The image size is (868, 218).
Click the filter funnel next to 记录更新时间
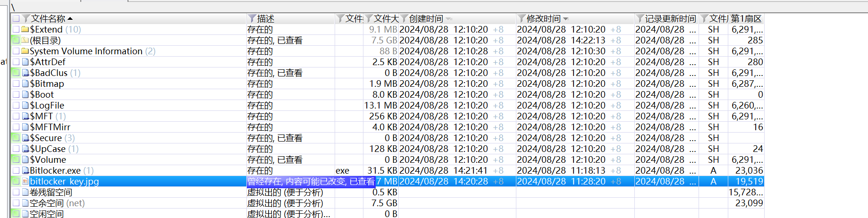click(x=640, y=18)
